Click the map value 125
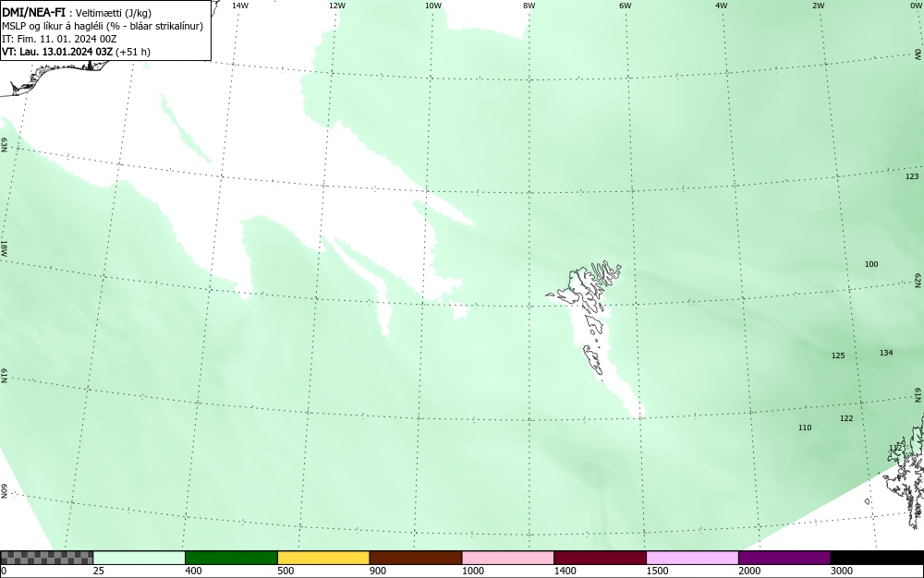 point(838,355)
